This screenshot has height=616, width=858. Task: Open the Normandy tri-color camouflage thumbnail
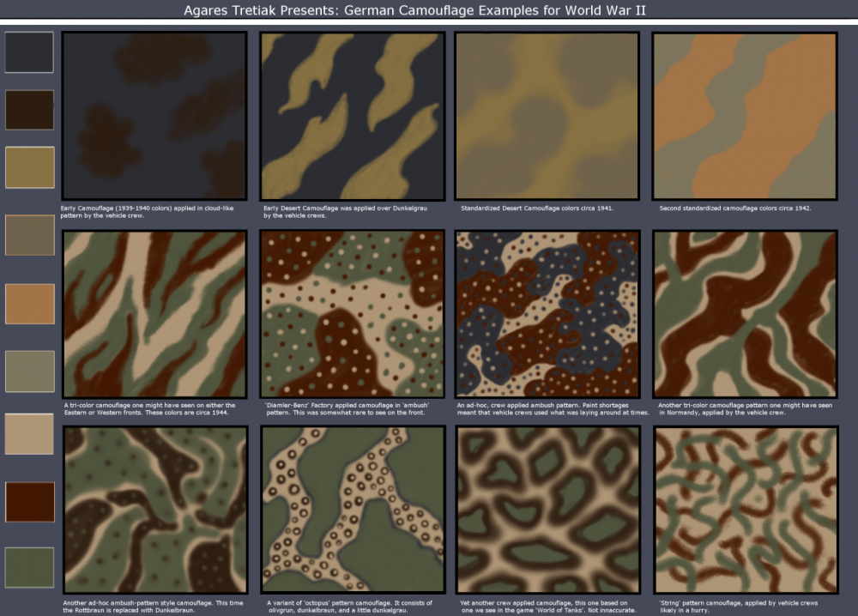(x=745, y=313)
